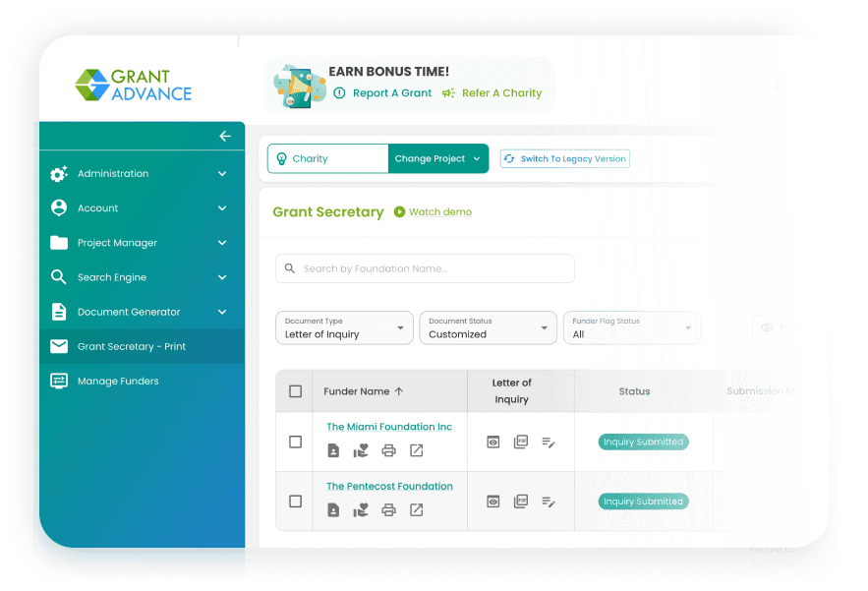
Task: Click the Project Manager folder icon
Action: [59, 243]
